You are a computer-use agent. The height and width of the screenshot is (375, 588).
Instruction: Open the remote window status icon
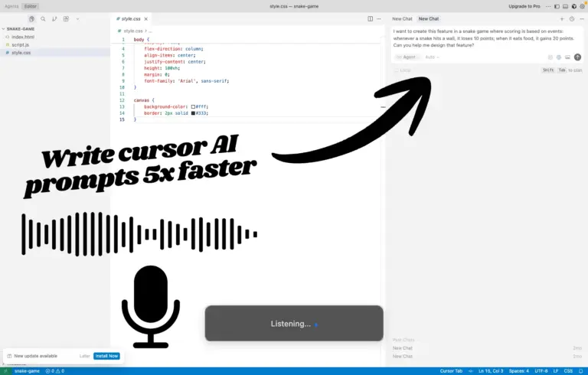point(5,371)
